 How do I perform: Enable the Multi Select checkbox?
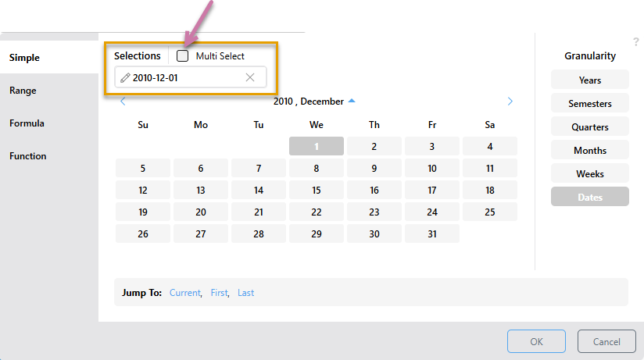tap(182, 55)
